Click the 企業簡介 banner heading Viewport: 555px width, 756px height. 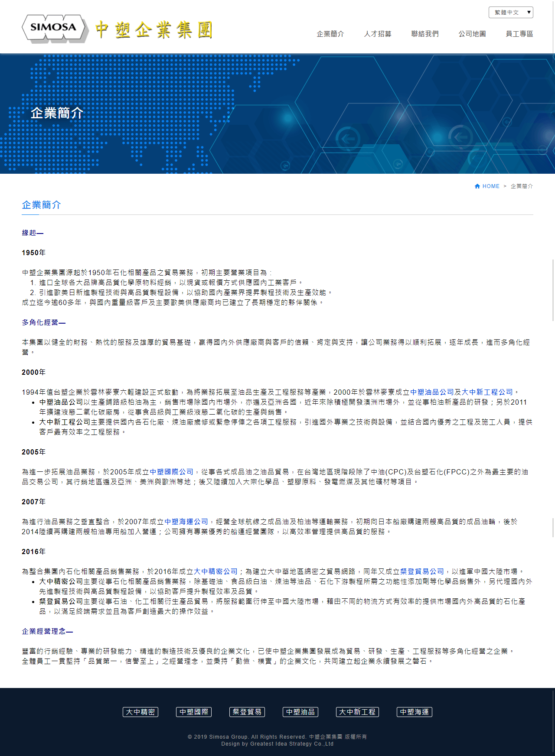pos(57,113)
